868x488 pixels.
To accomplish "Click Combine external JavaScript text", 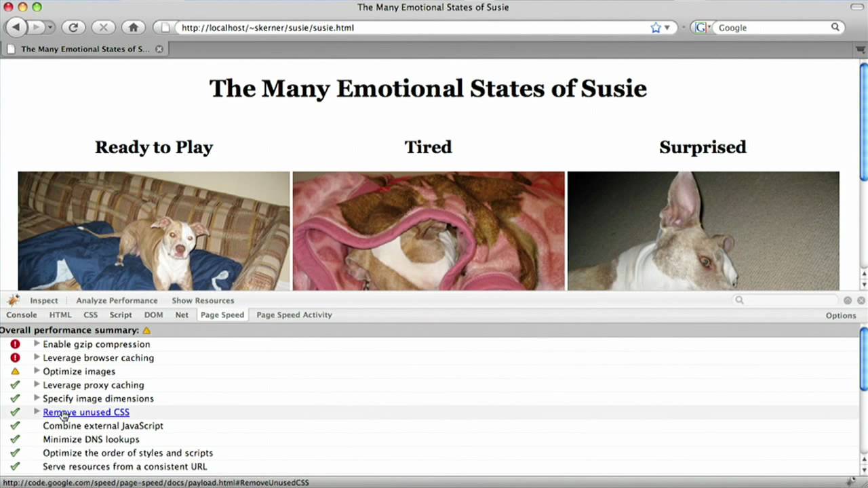I will point(103,426).
